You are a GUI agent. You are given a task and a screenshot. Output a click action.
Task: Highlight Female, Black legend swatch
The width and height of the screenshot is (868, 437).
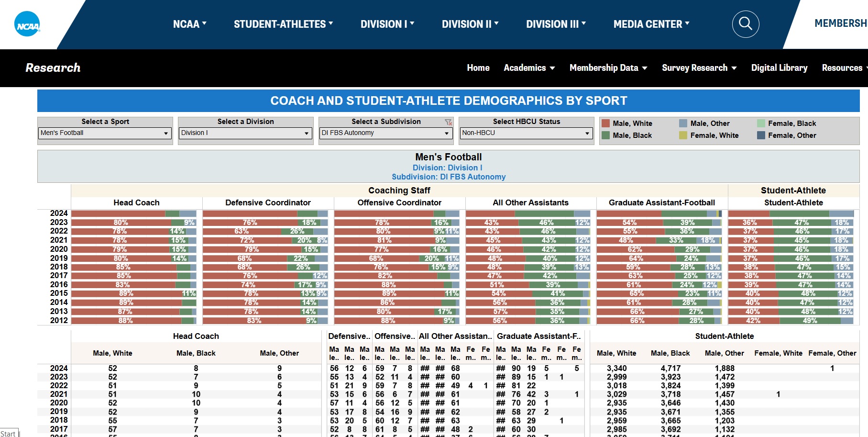pyautogui.click(x=761, y=123)
